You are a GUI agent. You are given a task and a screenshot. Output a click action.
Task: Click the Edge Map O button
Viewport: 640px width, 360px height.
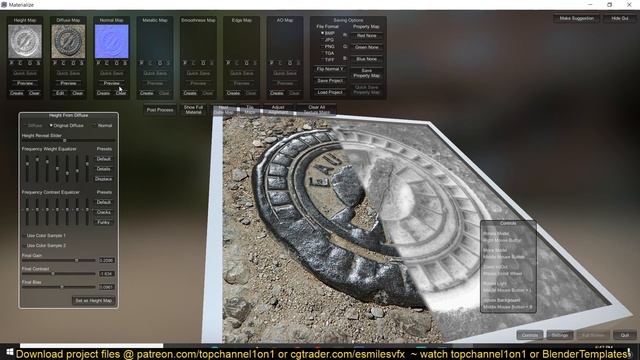click(246, 63)
